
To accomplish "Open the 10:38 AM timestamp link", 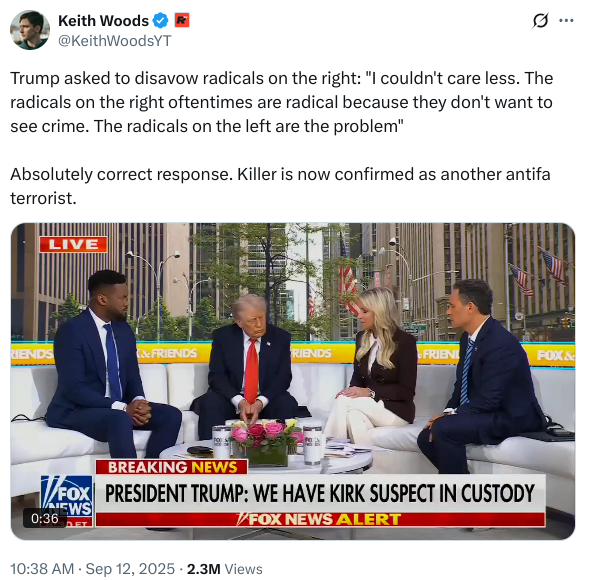I will [x=42, y=569].
